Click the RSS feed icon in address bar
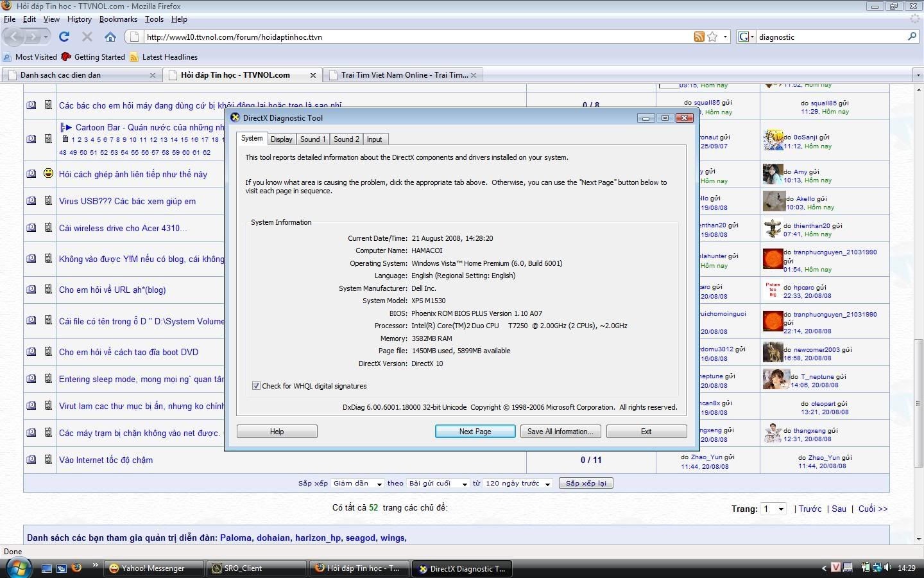Image resolution: width=924 pixels, height=578 pixels. (699, 37)
